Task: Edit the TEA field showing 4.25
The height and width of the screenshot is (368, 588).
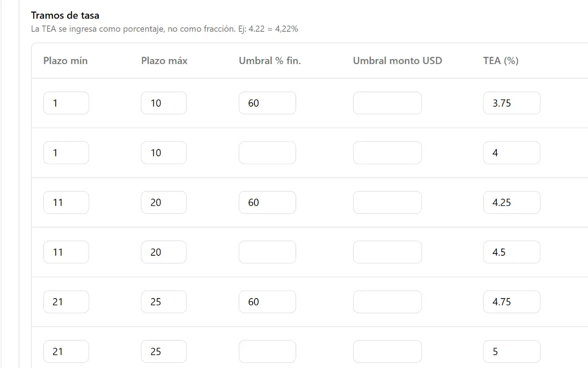Action: [x=512, y=202]
